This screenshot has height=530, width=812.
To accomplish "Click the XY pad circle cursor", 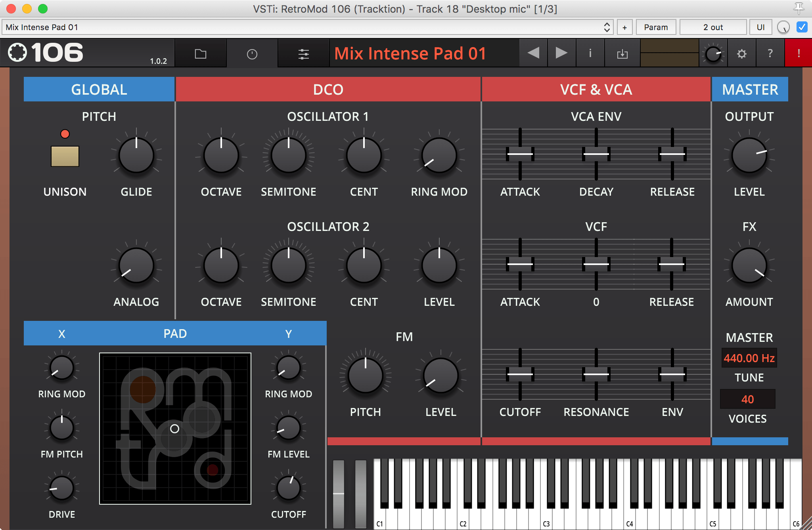I will pyautogui.click(x=174, y=429).
